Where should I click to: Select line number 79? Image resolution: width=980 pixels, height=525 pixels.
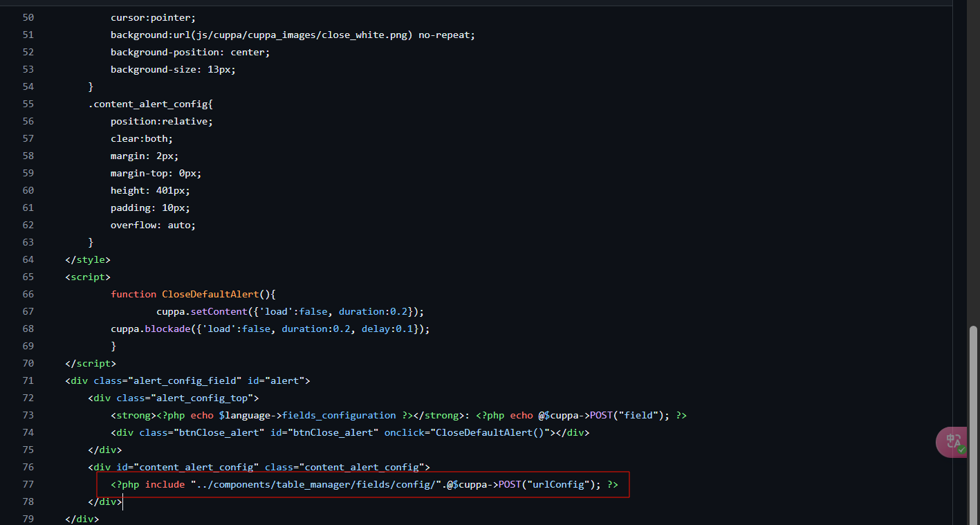[x=28, y=519]
